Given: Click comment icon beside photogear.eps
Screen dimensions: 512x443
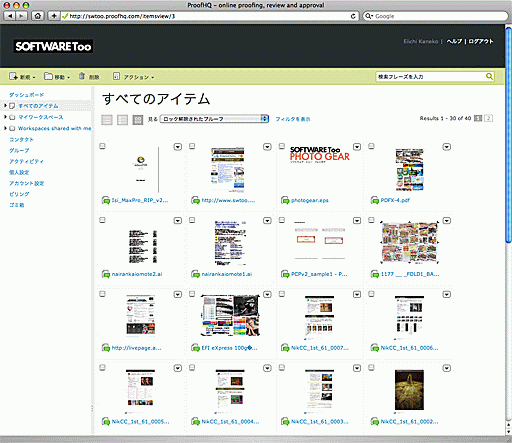Looking at the screenshot, I should click(285, 200).
